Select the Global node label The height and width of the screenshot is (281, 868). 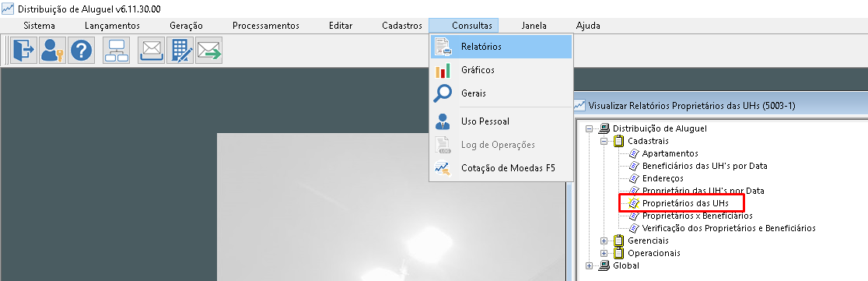coord(626,265)
